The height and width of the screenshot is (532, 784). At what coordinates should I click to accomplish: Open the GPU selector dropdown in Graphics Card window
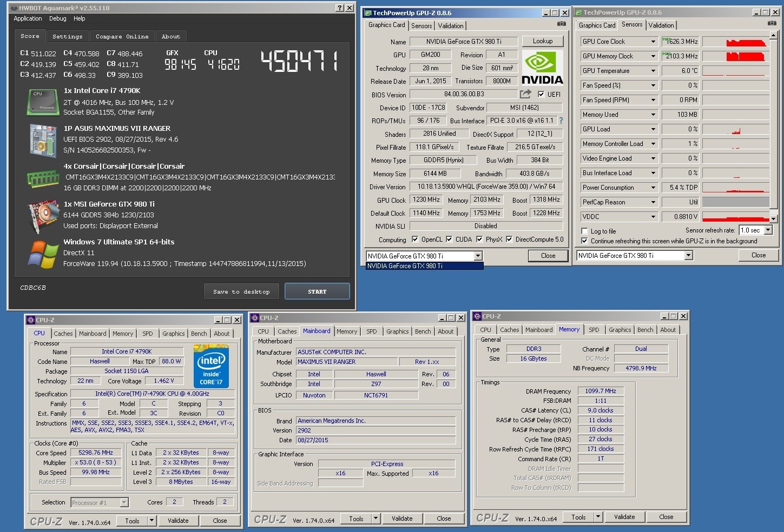coord(478,256)
